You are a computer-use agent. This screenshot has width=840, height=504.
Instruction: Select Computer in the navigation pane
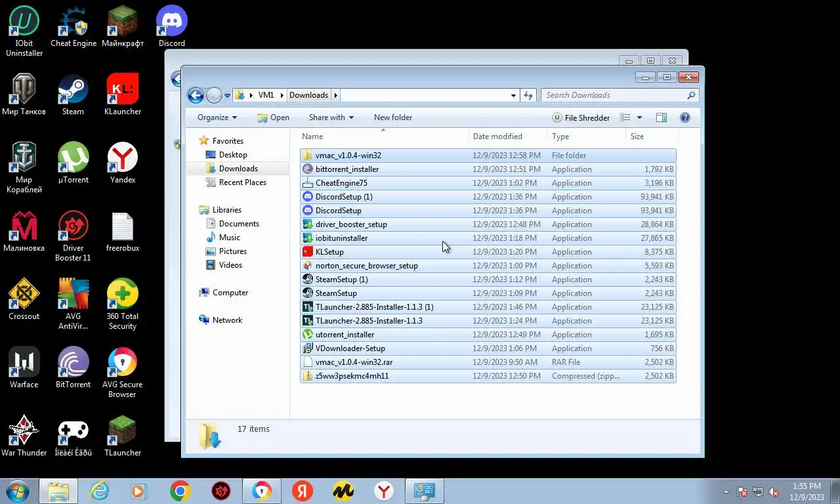coord(230,293)
